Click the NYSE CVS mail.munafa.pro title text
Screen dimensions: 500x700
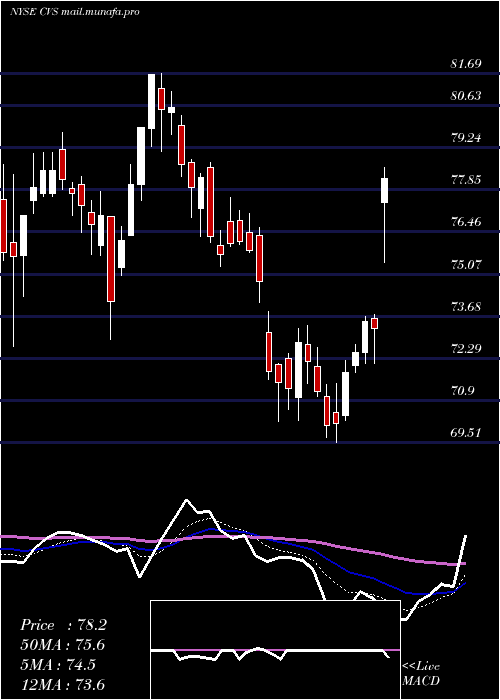pos(75,12)
